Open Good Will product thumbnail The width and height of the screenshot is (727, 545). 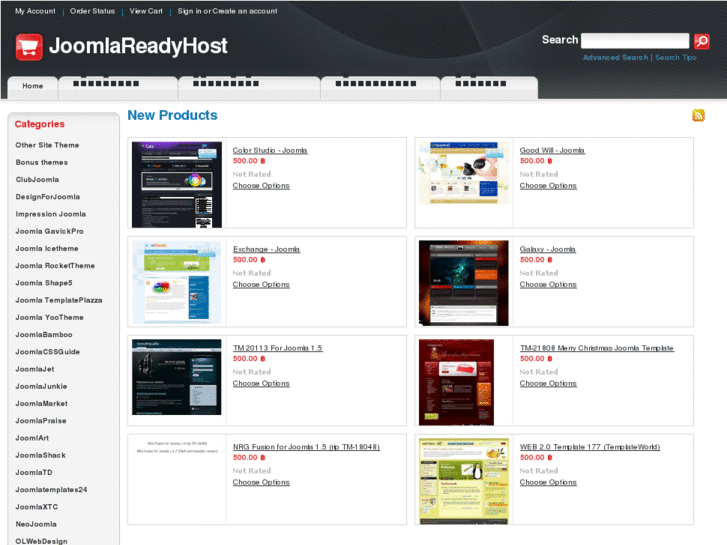click(464, 173)
